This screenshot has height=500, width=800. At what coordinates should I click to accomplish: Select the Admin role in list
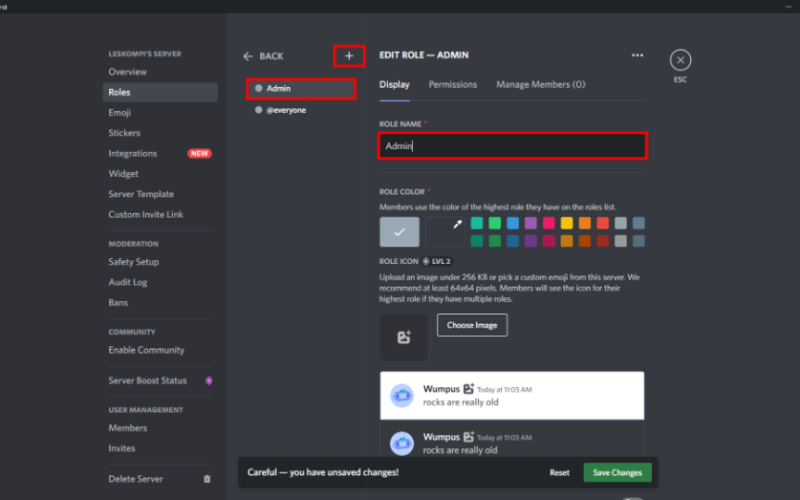pyautogui.click(x=301, y=89)
